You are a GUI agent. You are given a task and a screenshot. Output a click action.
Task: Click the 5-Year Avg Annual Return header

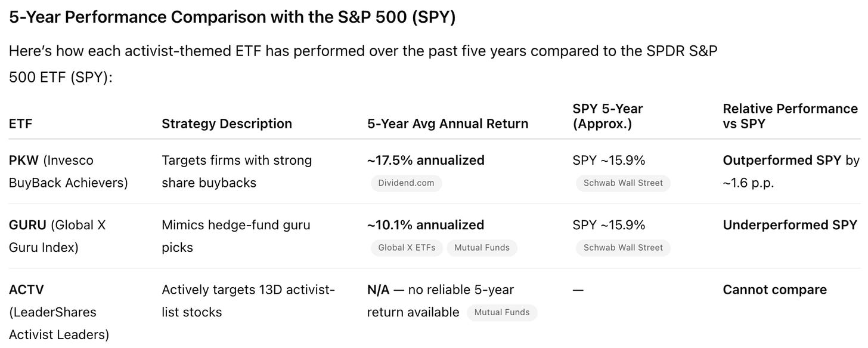coord(448,124)
